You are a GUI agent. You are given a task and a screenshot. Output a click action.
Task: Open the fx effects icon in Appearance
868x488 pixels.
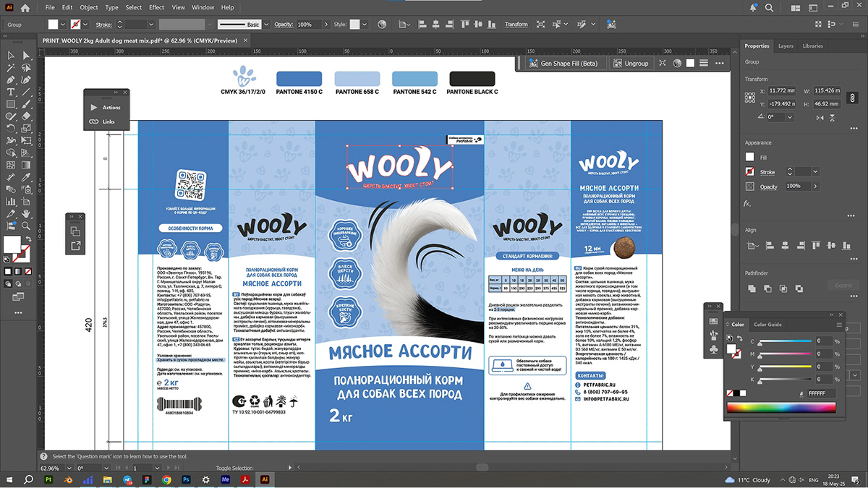click(x=747, y=203)
